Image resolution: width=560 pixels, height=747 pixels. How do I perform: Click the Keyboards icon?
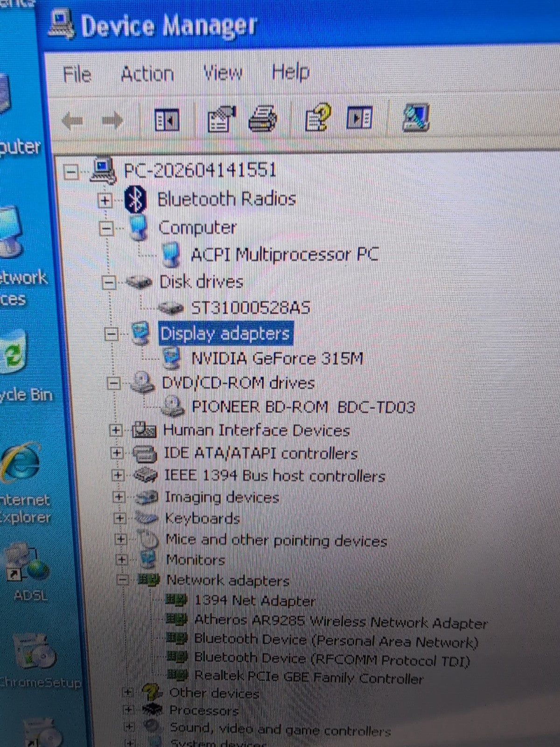pos(147,518)
